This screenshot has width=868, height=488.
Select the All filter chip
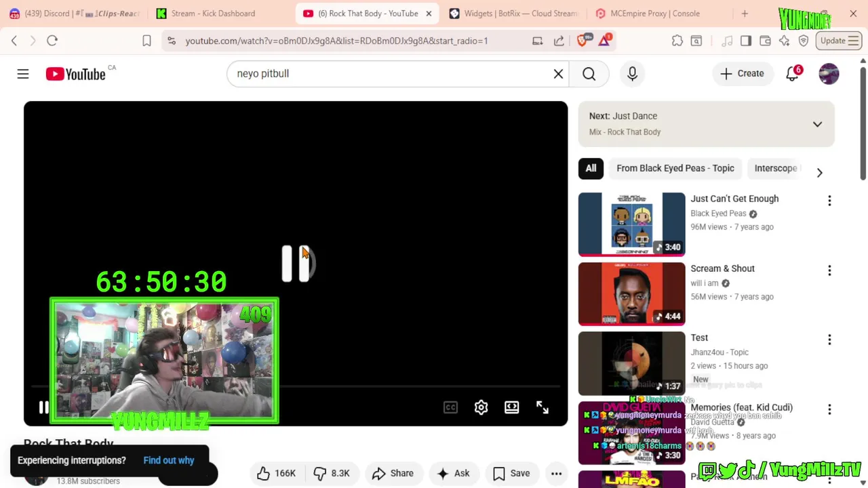[591, 168]
